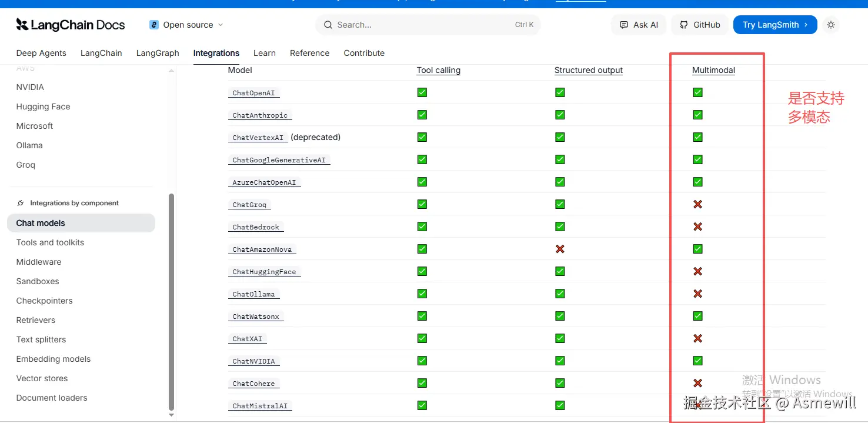
Task: Select Chat models in sidebar
Action: pyautogui.click(x=81, y=223)
